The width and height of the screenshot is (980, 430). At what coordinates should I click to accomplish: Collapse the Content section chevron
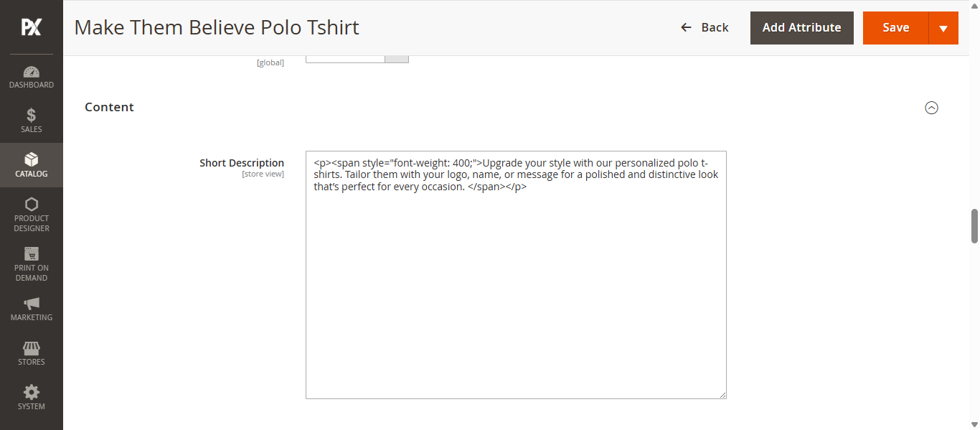[931, 108]
